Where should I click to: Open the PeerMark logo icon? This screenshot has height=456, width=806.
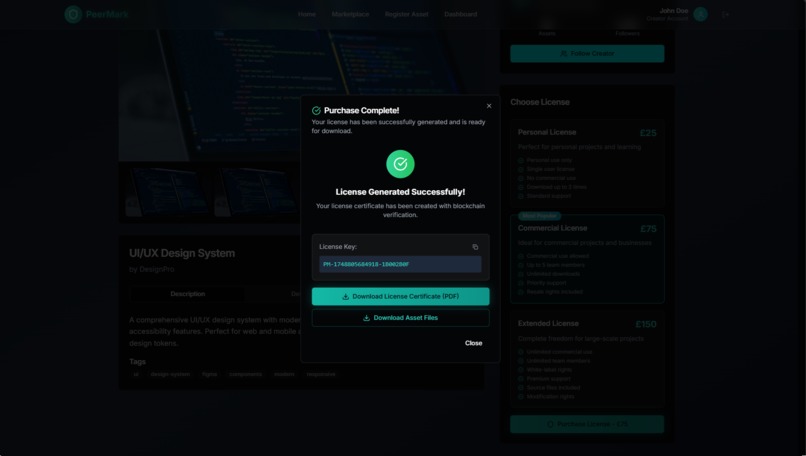point(73,14)
